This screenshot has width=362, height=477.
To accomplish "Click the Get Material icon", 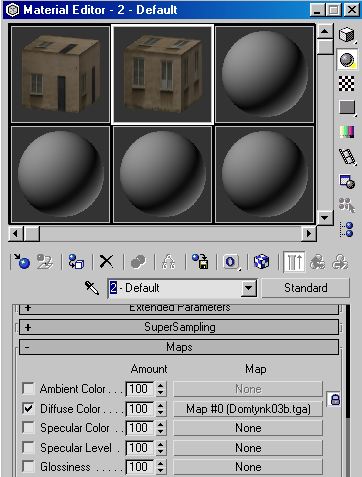I will (x=22, y=262).
